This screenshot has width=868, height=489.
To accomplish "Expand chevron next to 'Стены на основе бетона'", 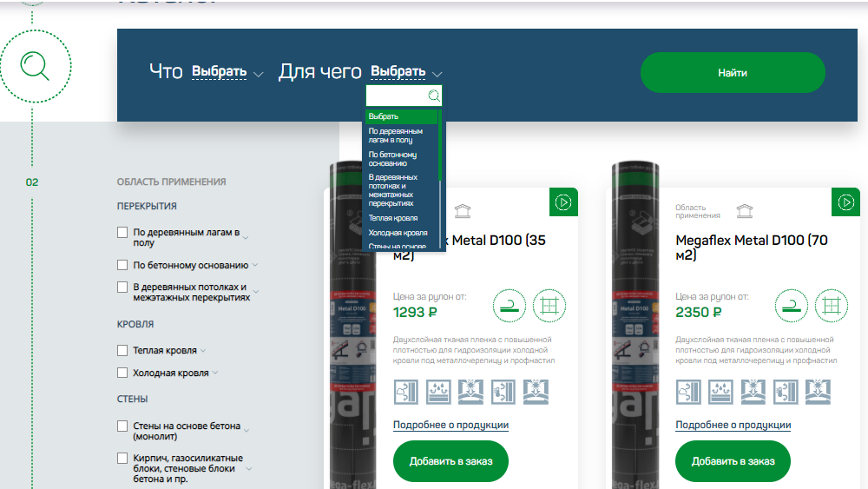I will coord(247,430).
